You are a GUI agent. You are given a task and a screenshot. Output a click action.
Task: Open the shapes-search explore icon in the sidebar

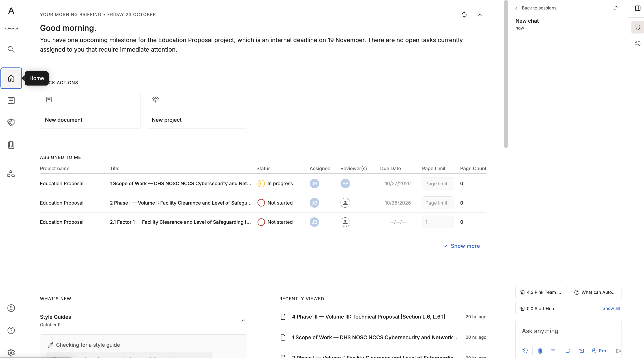point(11,174)
